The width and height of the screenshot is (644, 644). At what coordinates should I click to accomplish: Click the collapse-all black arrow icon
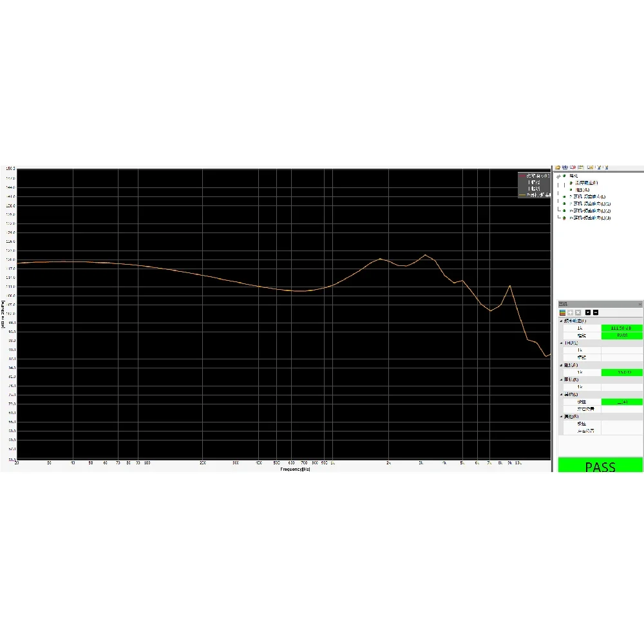pyautogui.click(x=596, y=313)
